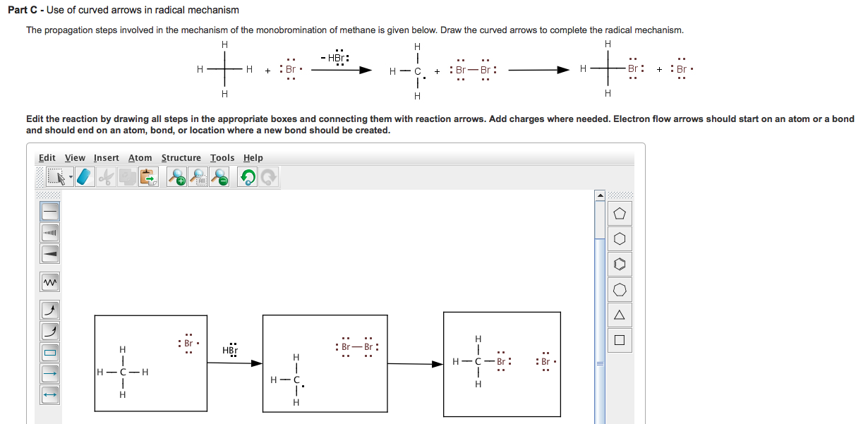Select the cyclopropane triangle template
The width and height of the screenshot is (868, 424).
click(618, 315)
